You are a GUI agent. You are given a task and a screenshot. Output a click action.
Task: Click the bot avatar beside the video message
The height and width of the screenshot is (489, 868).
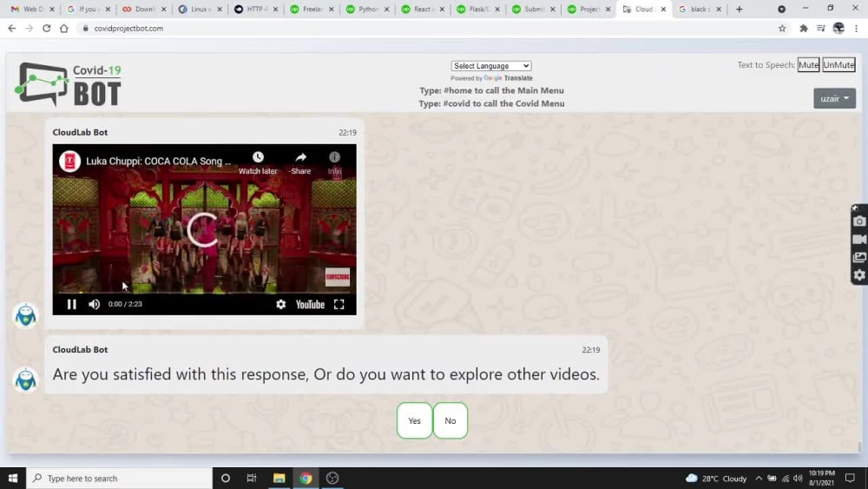pyautogui.click(x=25, y=315)
